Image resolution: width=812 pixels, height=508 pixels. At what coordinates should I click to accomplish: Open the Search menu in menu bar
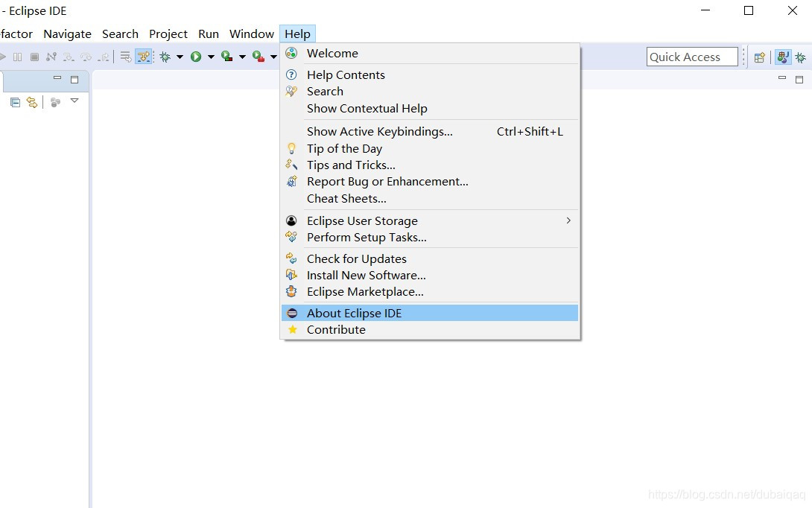[120, 34]
